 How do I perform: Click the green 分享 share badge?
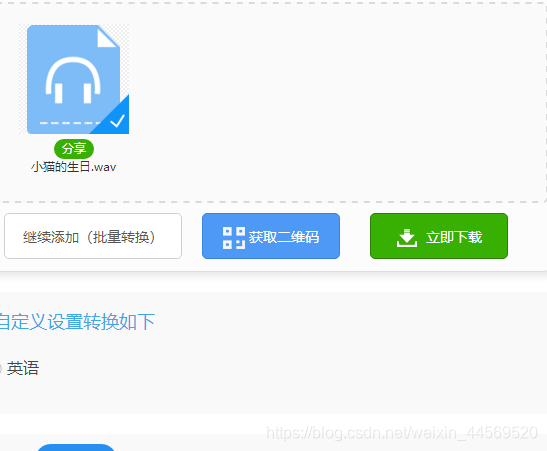point(74,149)
